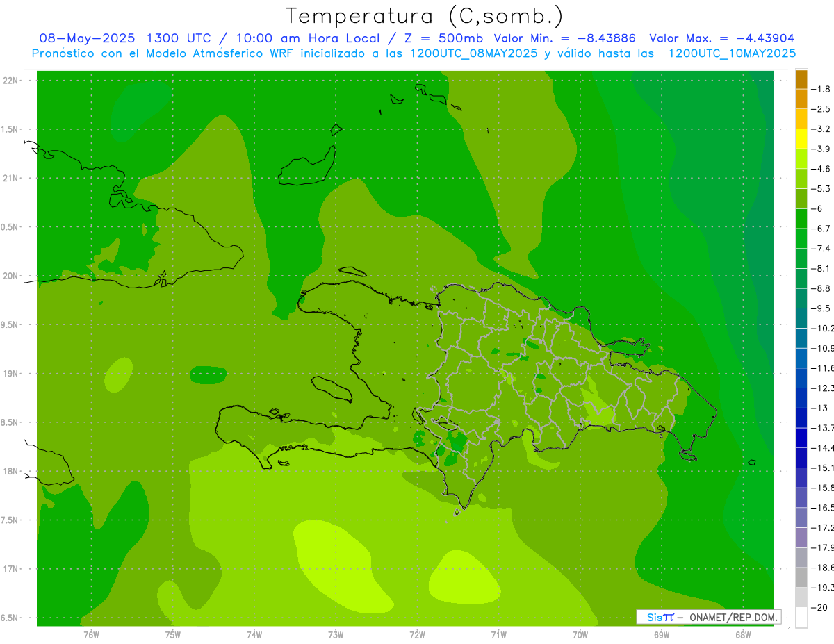The image size is (834, 644).
Task: Select the green swatch between -6.7 and -6
Action: pyautogui.click(x=801, y=219)
